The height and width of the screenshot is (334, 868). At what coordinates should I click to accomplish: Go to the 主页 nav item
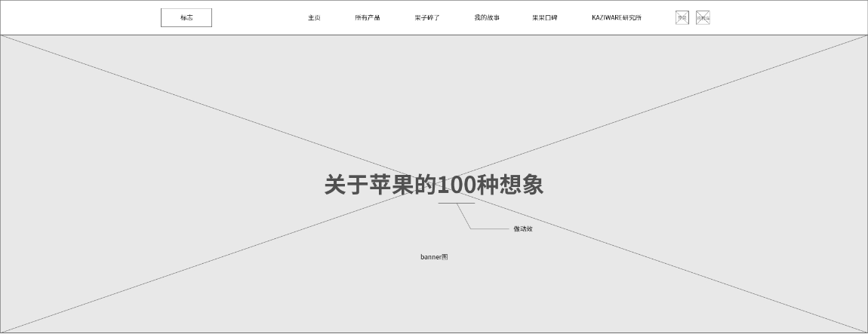pyautogui.click(x=314, y=17)
